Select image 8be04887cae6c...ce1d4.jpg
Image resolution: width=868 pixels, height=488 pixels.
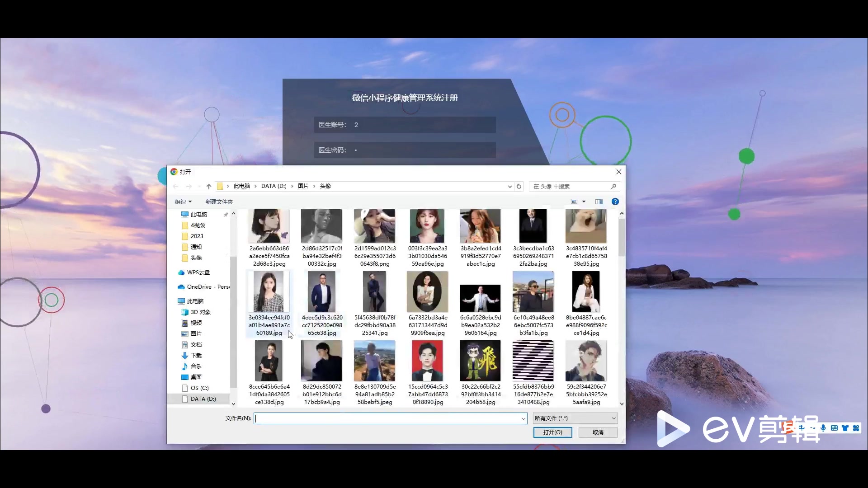tap(586, 304)
